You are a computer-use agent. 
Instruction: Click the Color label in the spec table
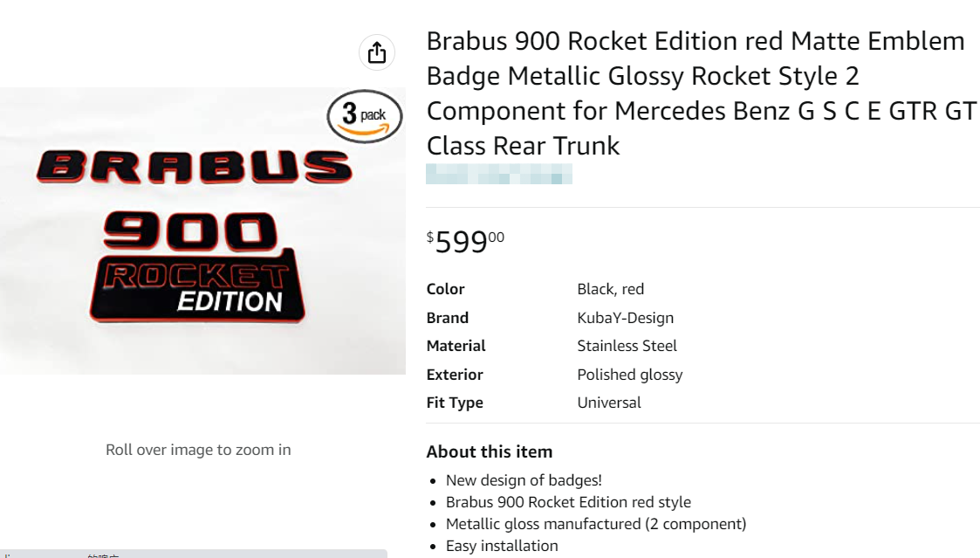(444, 288)
